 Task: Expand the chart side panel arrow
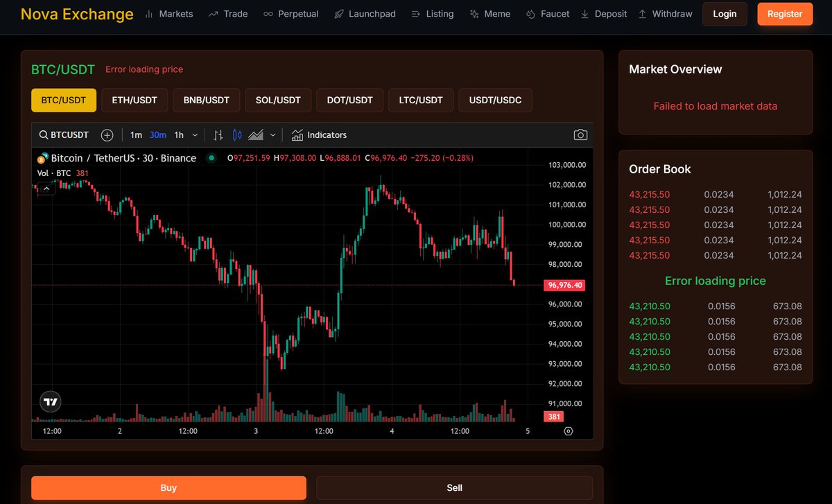click(45, 188)
